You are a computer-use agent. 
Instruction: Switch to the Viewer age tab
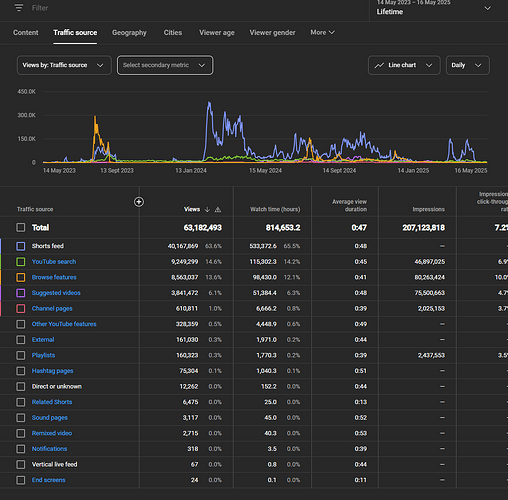[x=217, y=32]
